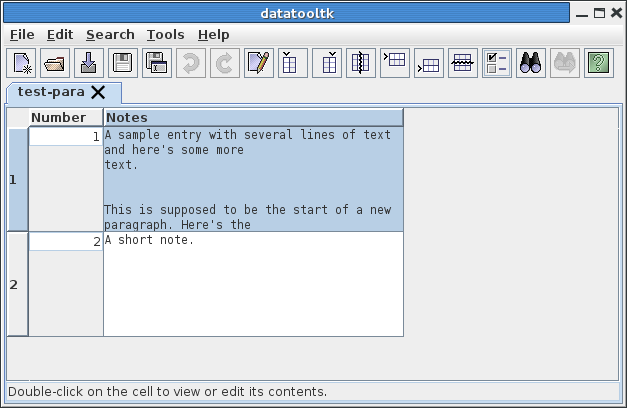Click the green Help question mark icon

coord(598,63)
